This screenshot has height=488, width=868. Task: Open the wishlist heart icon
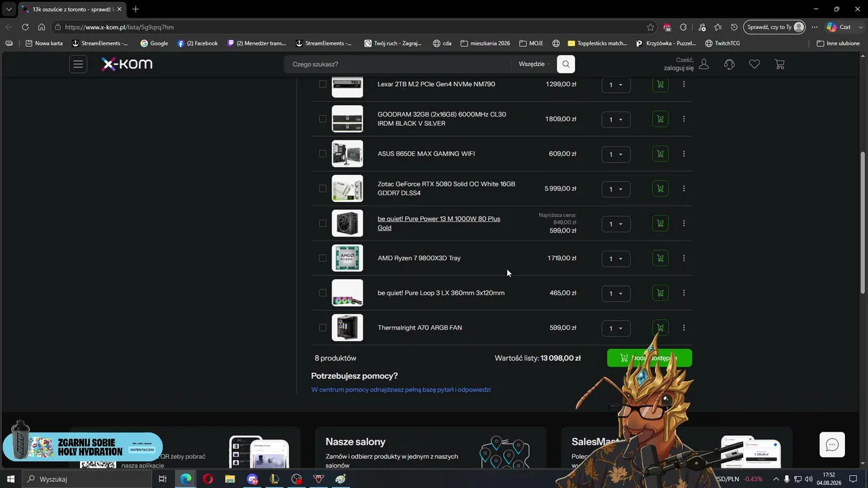[x=754, y=64]
